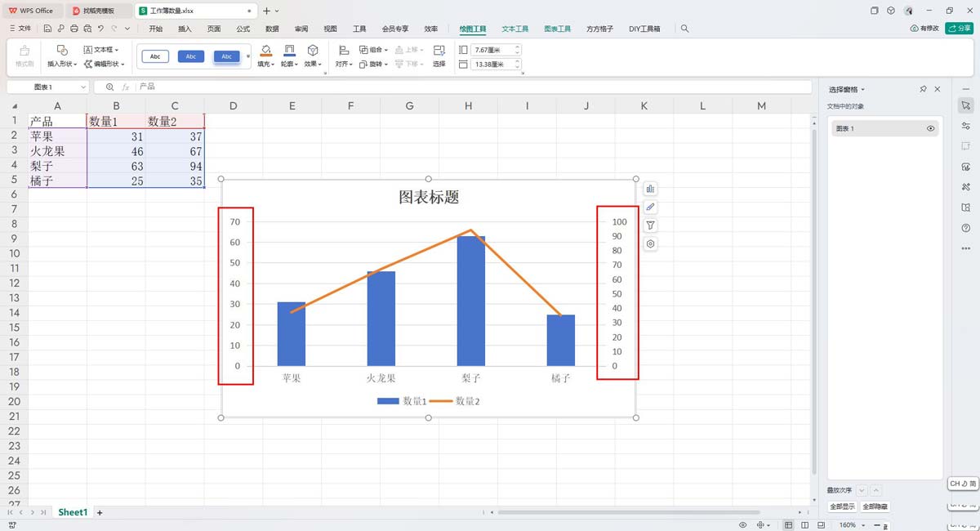Switch to the 开始 ribbon tab
The image size is (980, 531).
point(155,29)
